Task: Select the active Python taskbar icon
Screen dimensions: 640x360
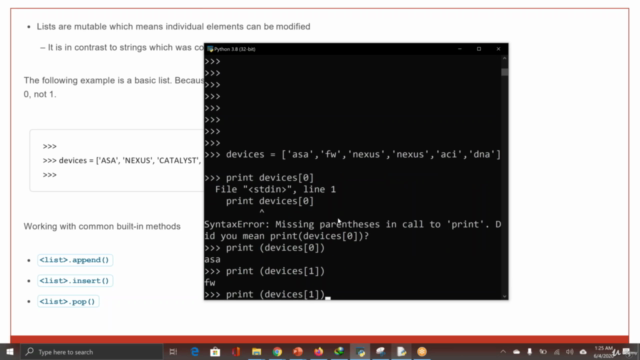Action: [360, 351]
